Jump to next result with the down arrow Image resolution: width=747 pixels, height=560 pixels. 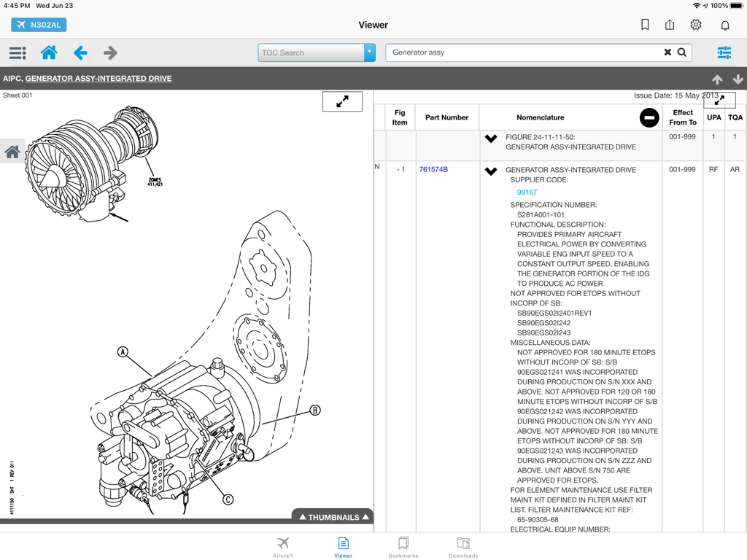[738, 79]
